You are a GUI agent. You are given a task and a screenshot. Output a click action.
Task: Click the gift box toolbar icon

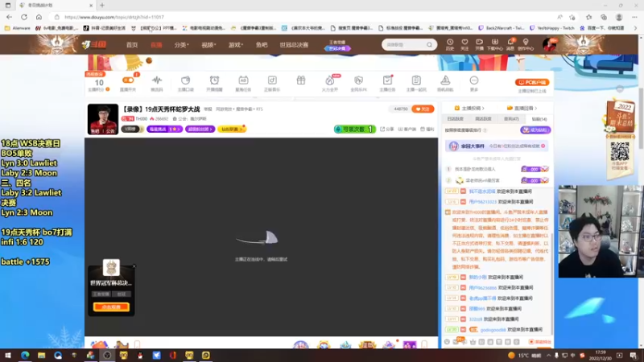[300, 81]
